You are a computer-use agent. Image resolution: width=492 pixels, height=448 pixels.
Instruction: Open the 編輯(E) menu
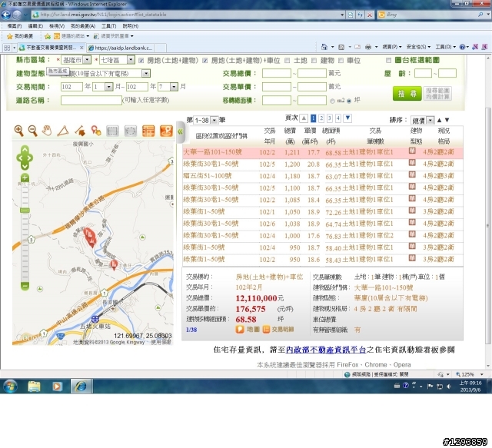point(35,26)
